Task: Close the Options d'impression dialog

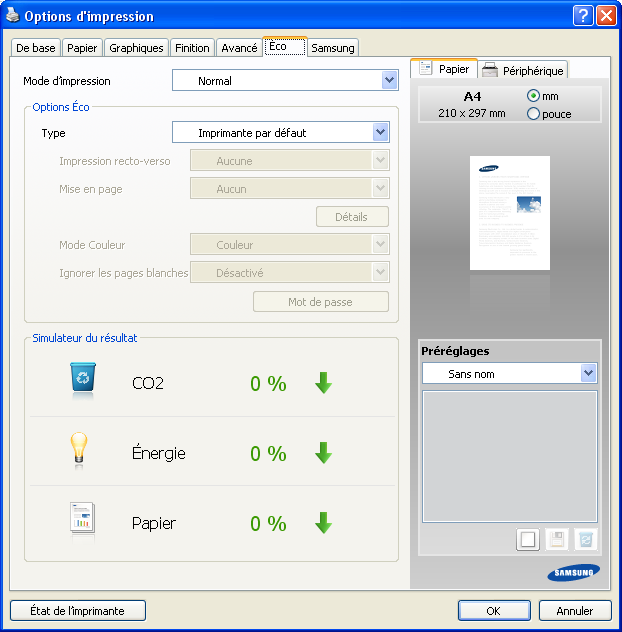Action: coord(606,16)
